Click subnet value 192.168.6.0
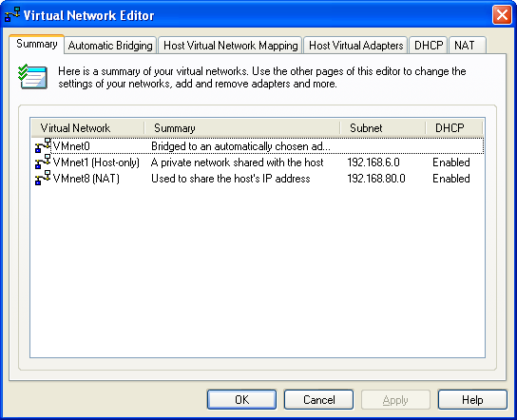Image resolution: width=517 pixels, height=420 pixels. [x=373, y=162]
